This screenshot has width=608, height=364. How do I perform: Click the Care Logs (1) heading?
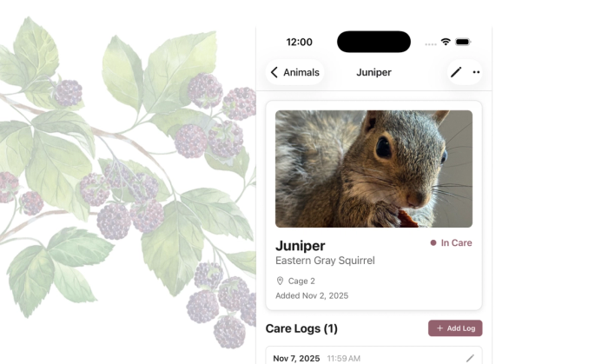301,328
